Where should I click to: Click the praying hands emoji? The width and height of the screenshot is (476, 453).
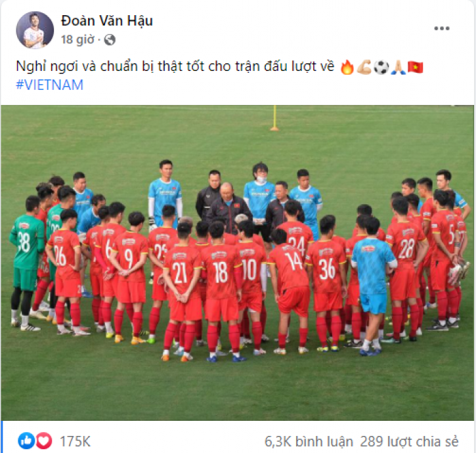398,67
